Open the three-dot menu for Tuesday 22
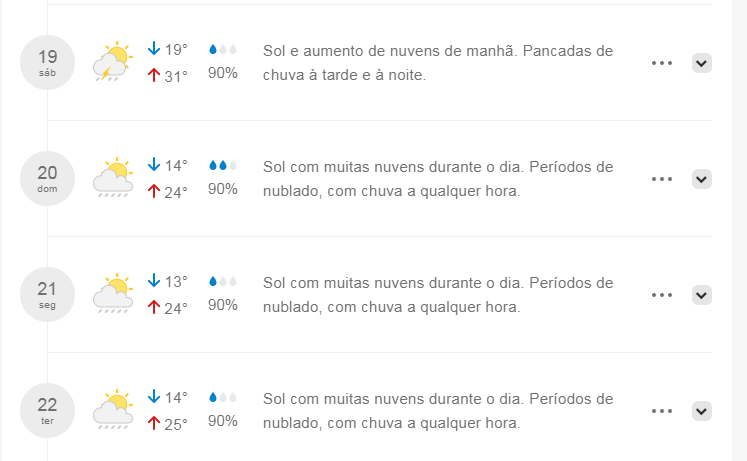Screen dimensions: 747x461 (x=662, y=411)
